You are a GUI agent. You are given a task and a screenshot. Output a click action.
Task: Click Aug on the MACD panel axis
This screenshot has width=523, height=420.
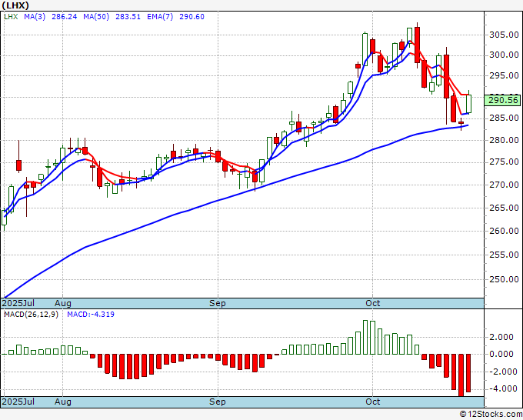coord(63,402)
